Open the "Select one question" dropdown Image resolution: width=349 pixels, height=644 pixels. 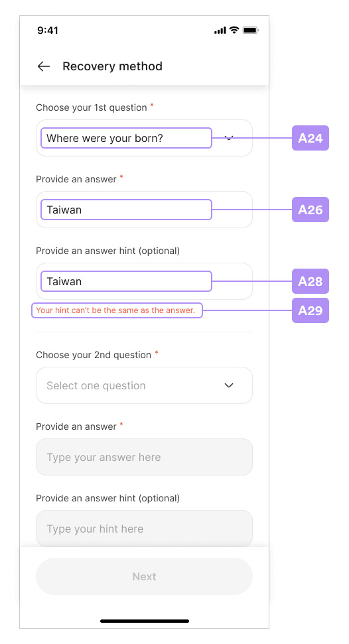click(x=144, y=385)
